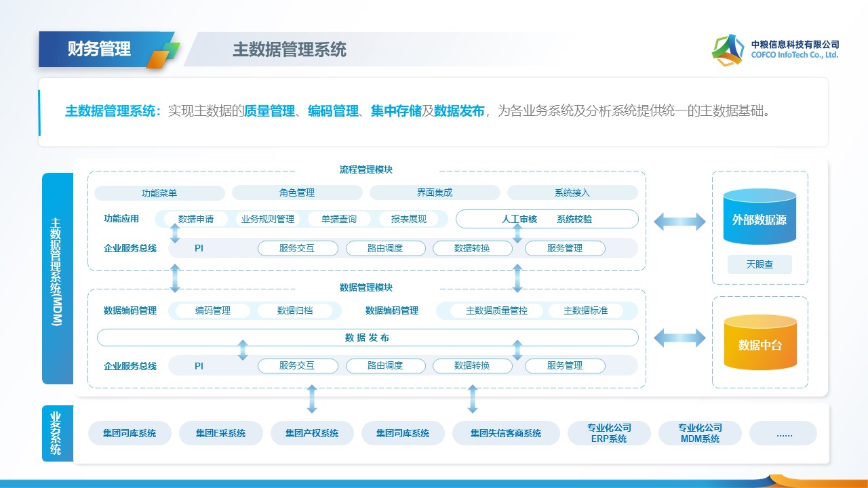Click the 专业化公司 ERP系统 item
Viewport: 868px width, 488px height.
coord(608,433)
